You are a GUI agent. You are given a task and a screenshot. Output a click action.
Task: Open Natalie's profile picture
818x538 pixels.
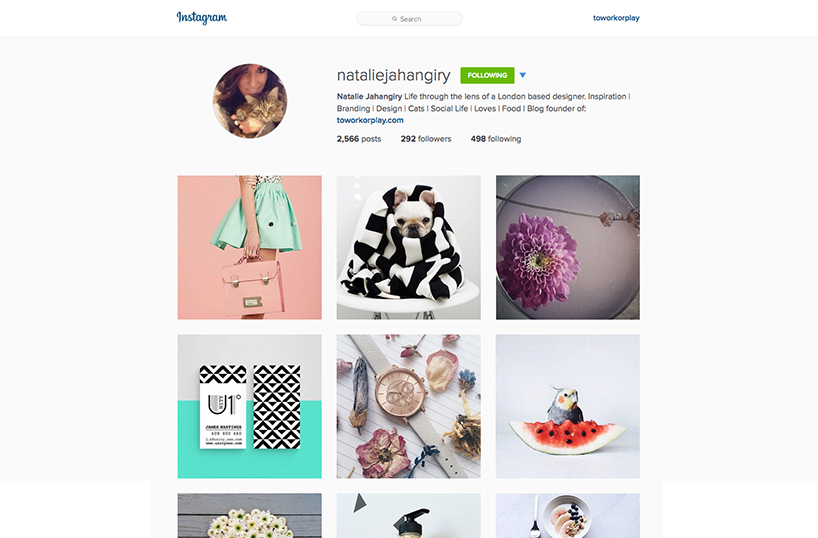coord(250,101)
